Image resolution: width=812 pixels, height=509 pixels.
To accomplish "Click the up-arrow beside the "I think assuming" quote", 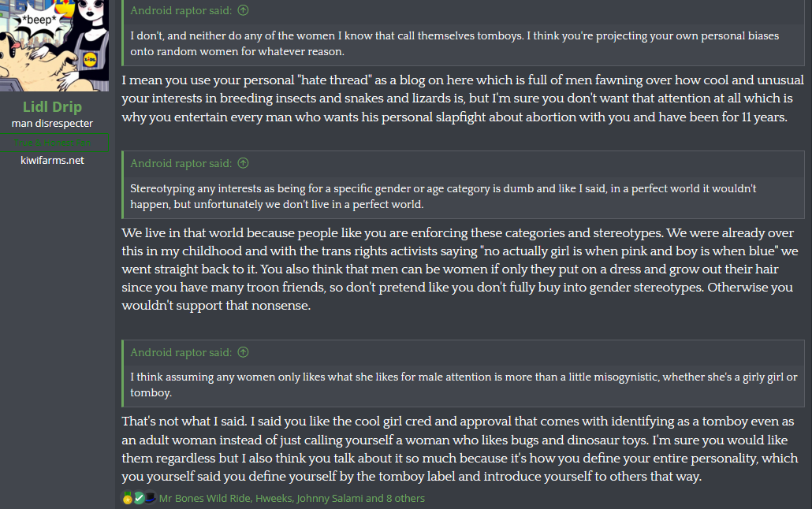I will pos(243,352).
